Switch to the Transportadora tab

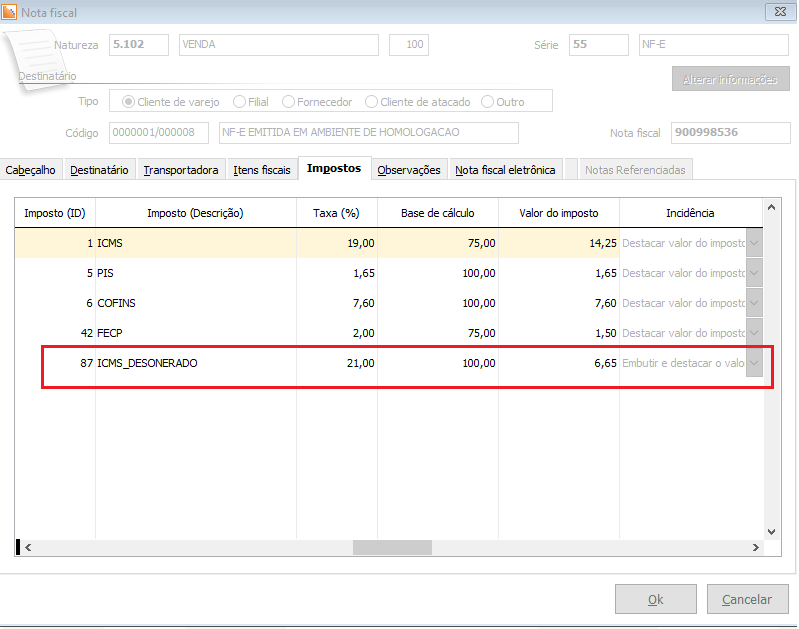click(x=181, y=170)
